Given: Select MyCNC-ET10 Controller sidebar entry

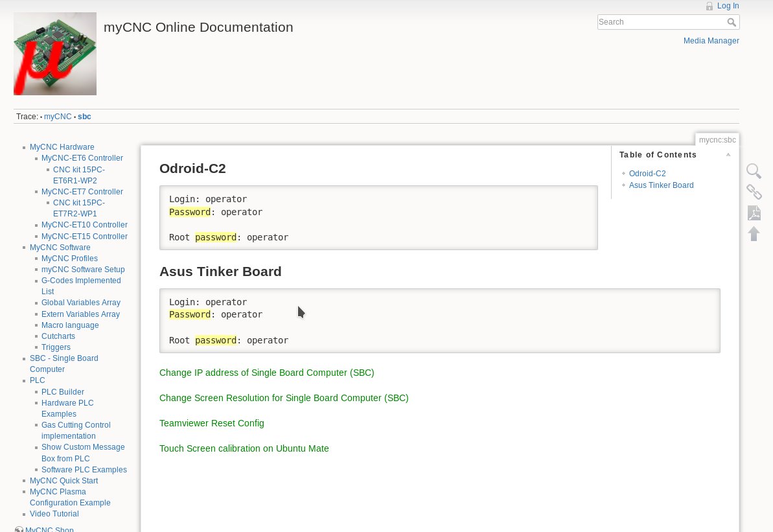Looking at the screenshot, I should click(84, 225).
